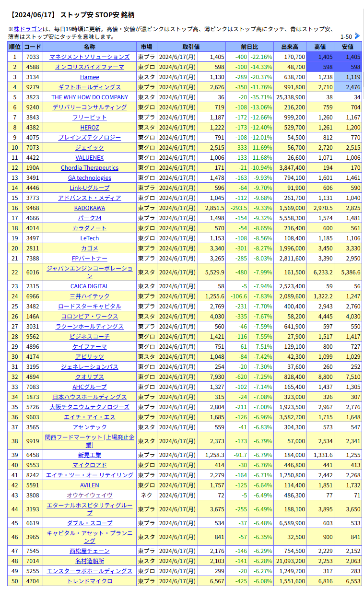Open the HEROZ stock link

point(90,127)
